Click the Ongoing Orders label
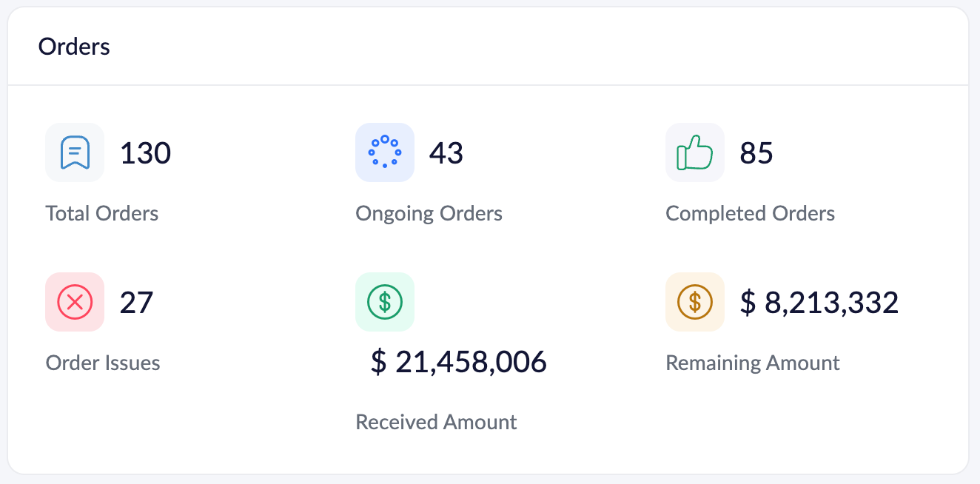The image size is (980, 484). pos(429,214)
